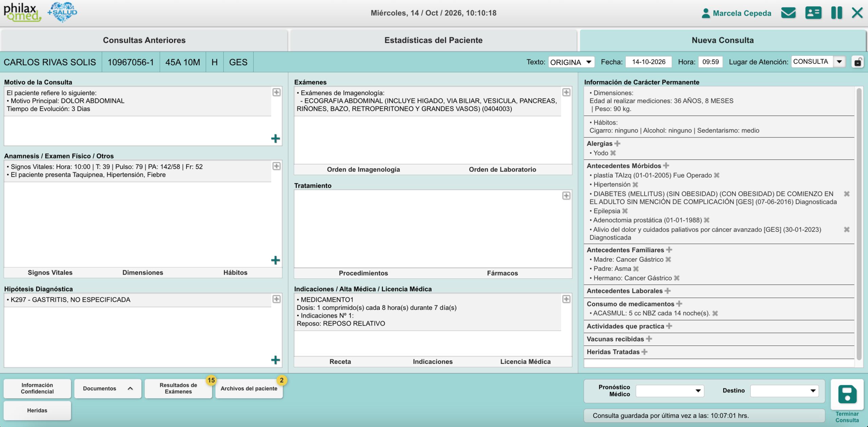Click the Fecha input field
The width and height of the screenshot is (868, 427).
(x=649, y=62)
